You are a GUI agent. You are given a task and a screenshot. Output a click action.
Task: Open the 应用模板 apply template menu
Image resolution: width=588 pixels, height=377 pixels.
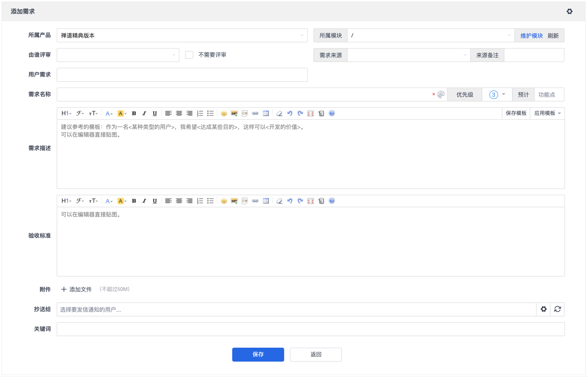coord(547,113)
